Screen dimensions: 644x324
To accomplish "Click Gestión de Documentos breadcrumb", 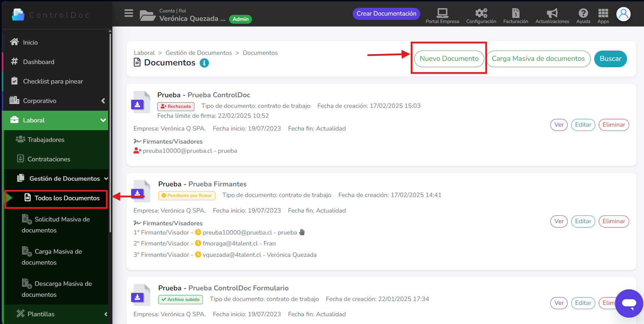I will (x=199, y=53).
